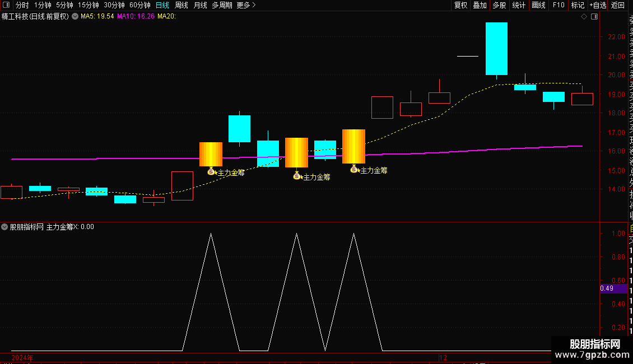Toggle the side panel icon in chart corner
The image size is (633, 364).
click(594, 17)
